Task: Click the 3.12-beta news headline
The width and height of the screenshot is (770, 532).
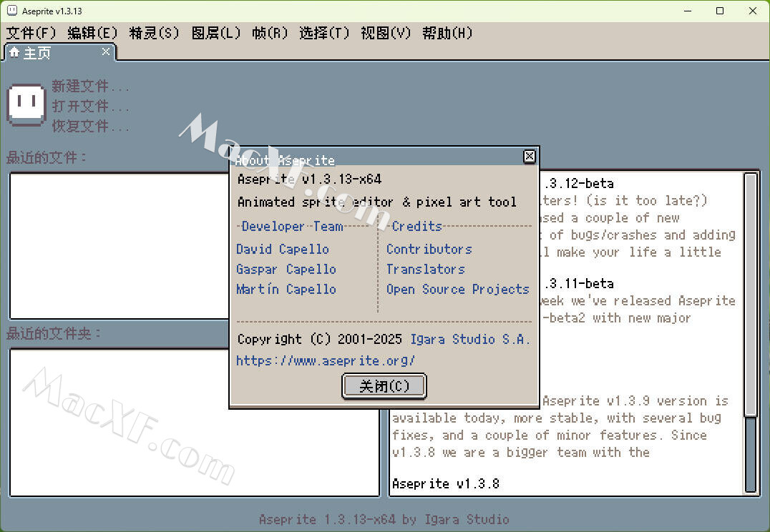Action: tap(579, 184)
